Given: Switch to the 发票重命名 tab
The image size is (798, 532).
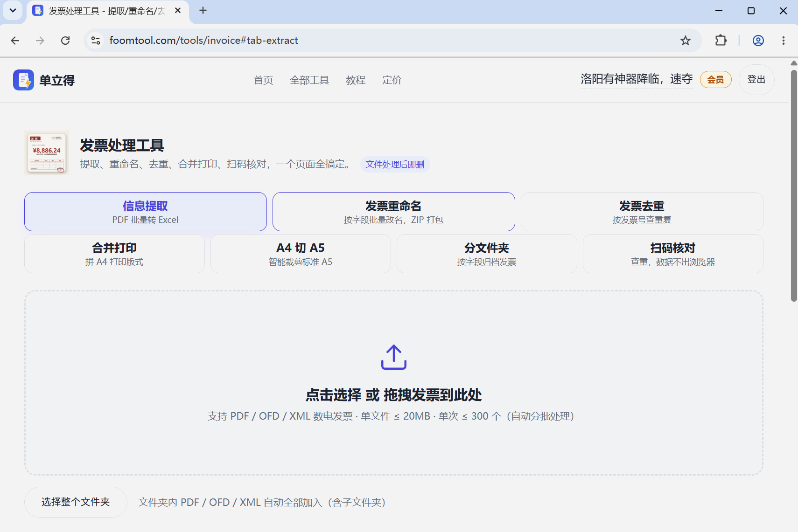Looking at the screenshot, I should (x=394, y=212).
